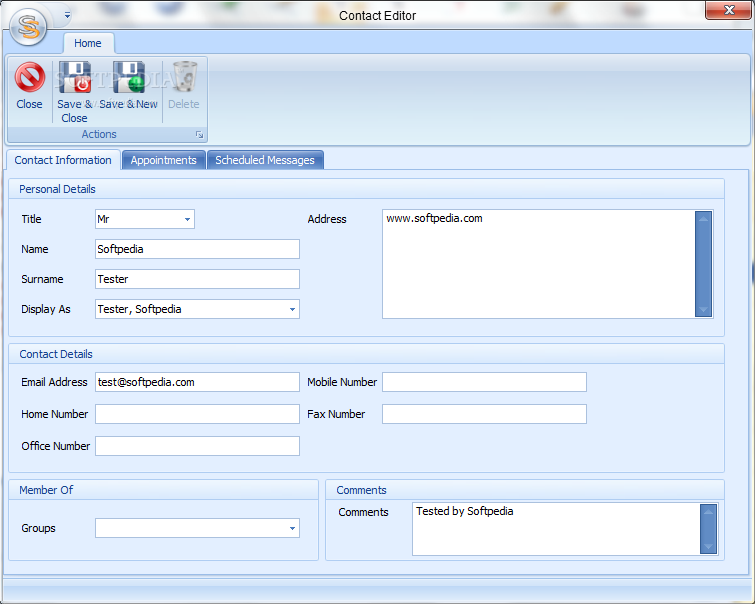Expand the Display As dropdown
The image size is (755, 604).
point(292,309)
